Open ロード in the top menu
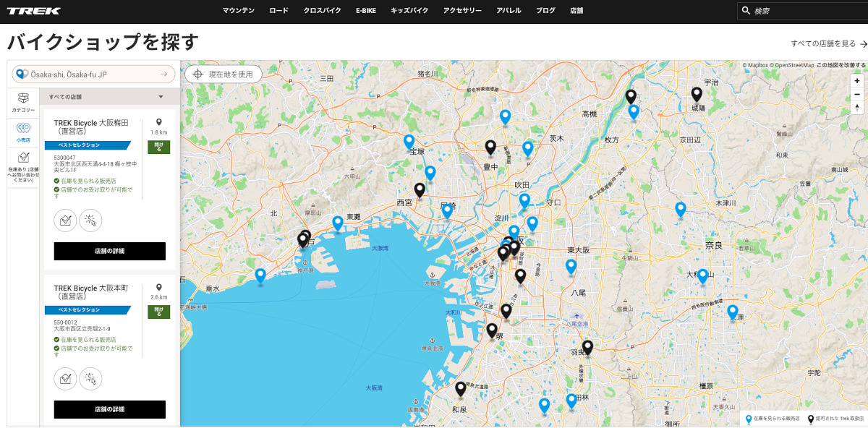868x428 pixels. tap(278, 11)
